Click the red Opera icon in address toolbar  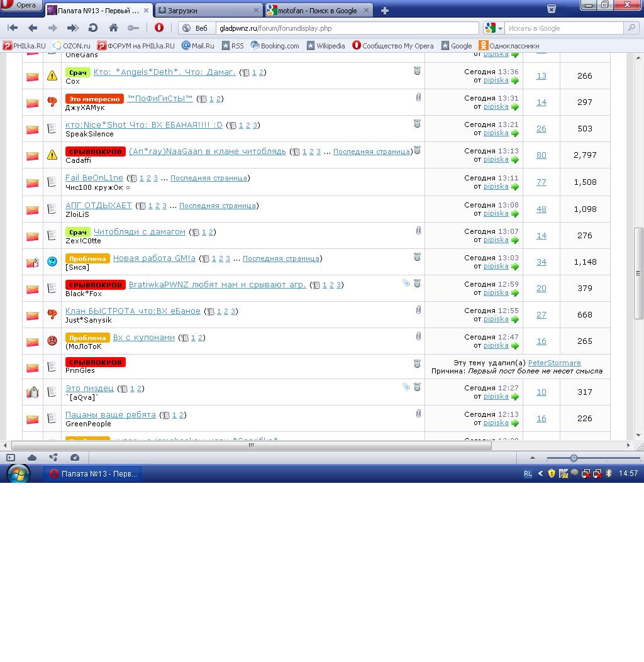pyautogui.click(x=159, y=28)
